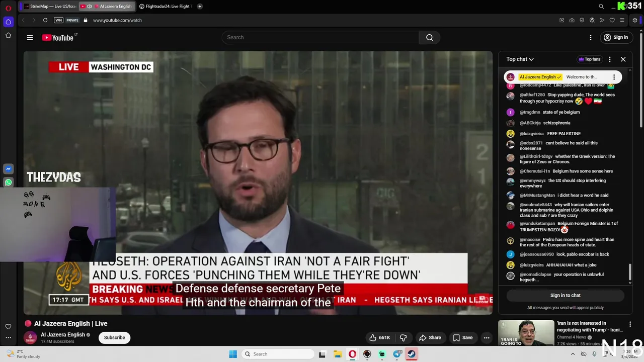The height and width of the screenshot is (362, 644).
Task: Click the Windows taskbar search box
Action: (277, 354)
